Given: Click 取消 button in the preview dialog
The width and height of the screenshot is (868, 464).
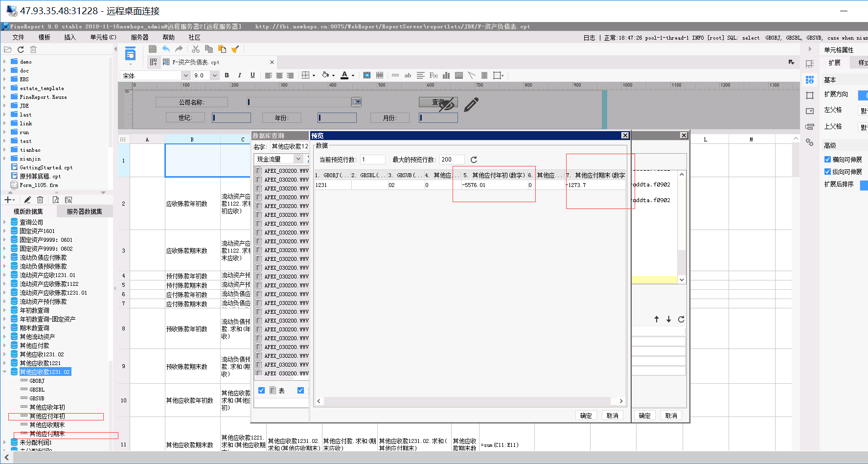Looking at the screenshot, I should point(612,416).
